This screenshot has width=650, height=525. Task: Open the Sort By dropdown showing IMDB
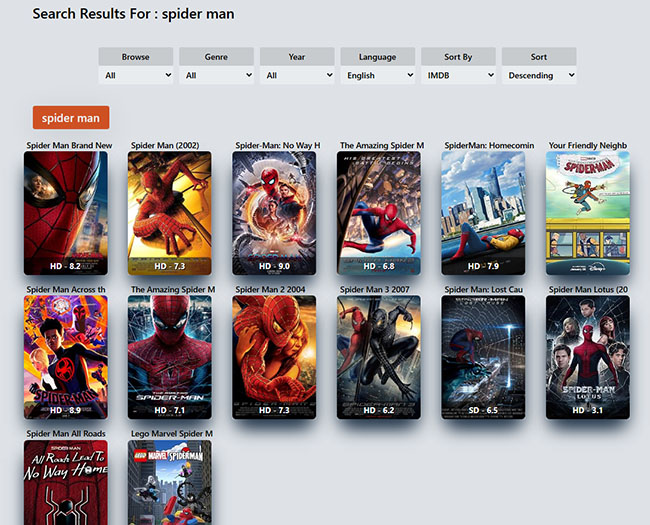coord(458,75)
